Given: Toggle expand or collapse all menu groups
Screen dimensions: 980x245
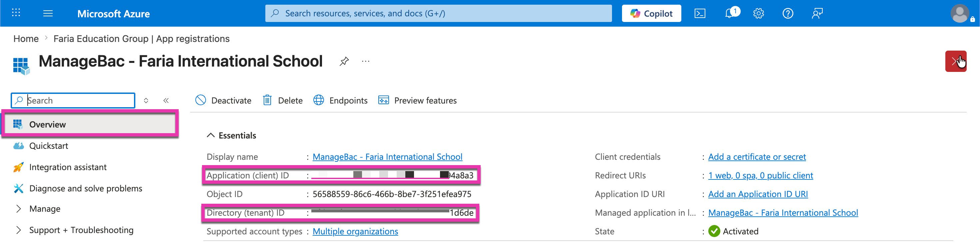Looking at the screenshot, I should [x=146, y=101].
